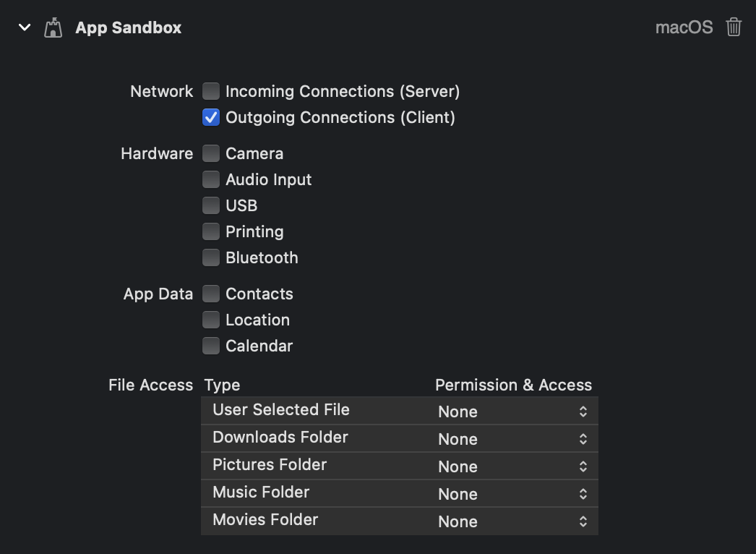The image size is (756, 554).
Task: Click the App Sandbox section title
Action: 128,28
